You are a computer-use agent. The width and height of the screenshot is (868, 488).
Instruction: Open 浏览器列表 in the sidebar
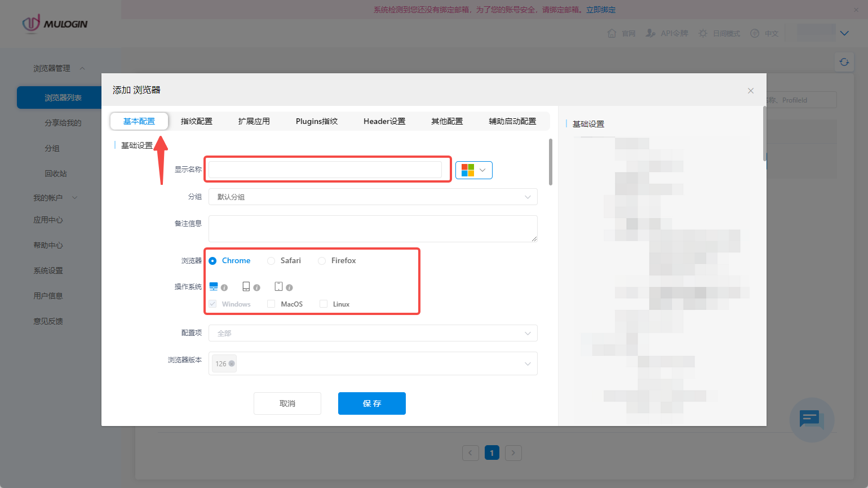coord(63,97)
